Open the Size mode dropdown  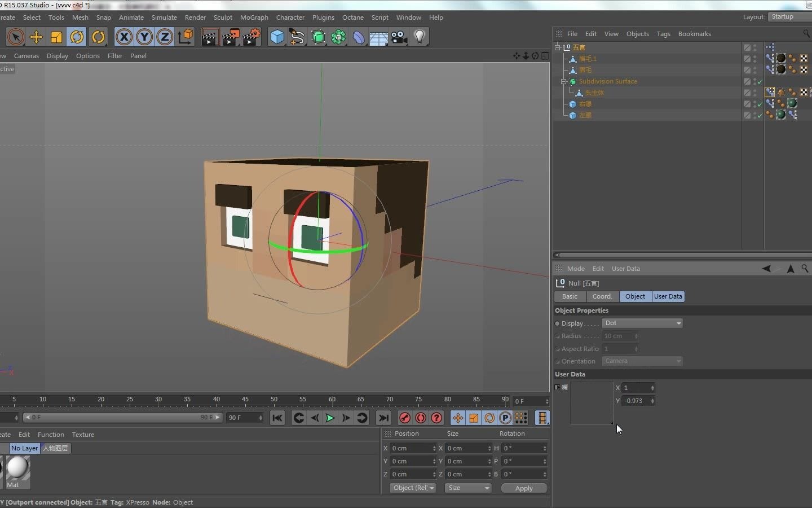(x=468, y=488)
